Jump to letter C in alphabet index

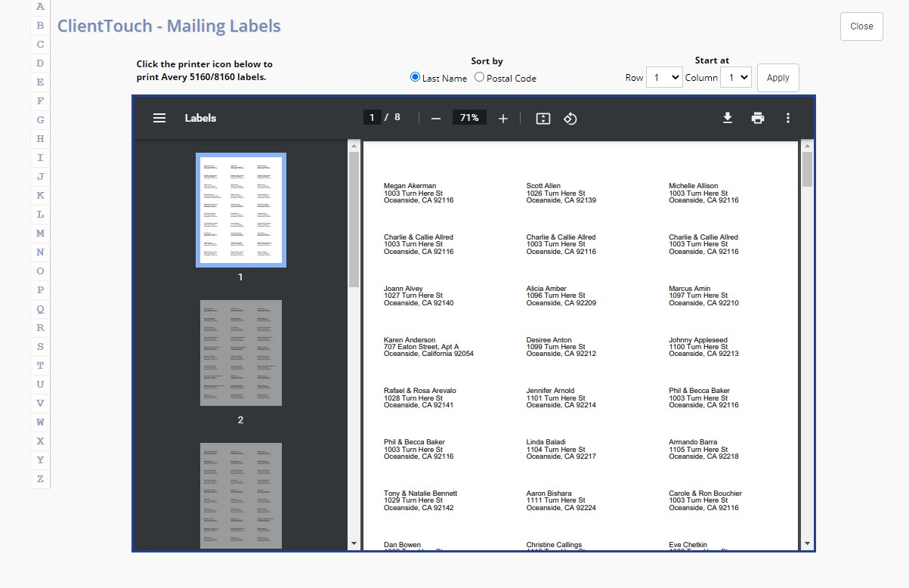tap(40, 45)
